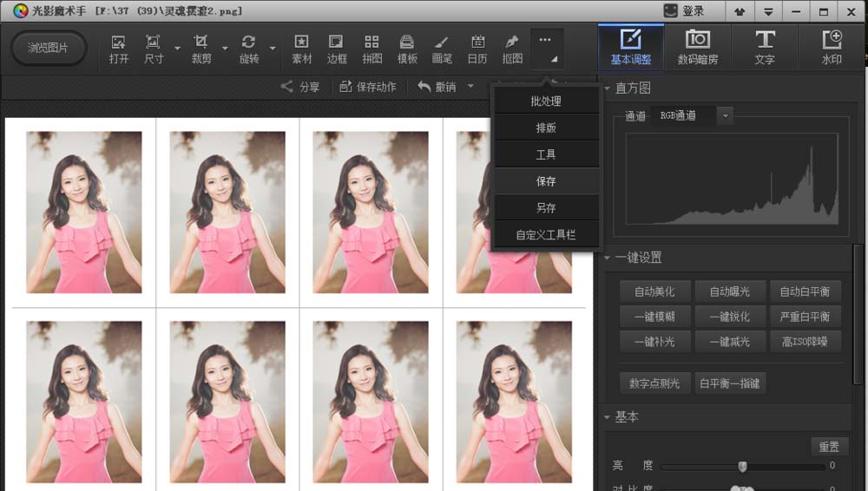The width and height of the screenshot is (868, 491).
Task: Click the 一键锐化 button
Action: coord(730,317)
